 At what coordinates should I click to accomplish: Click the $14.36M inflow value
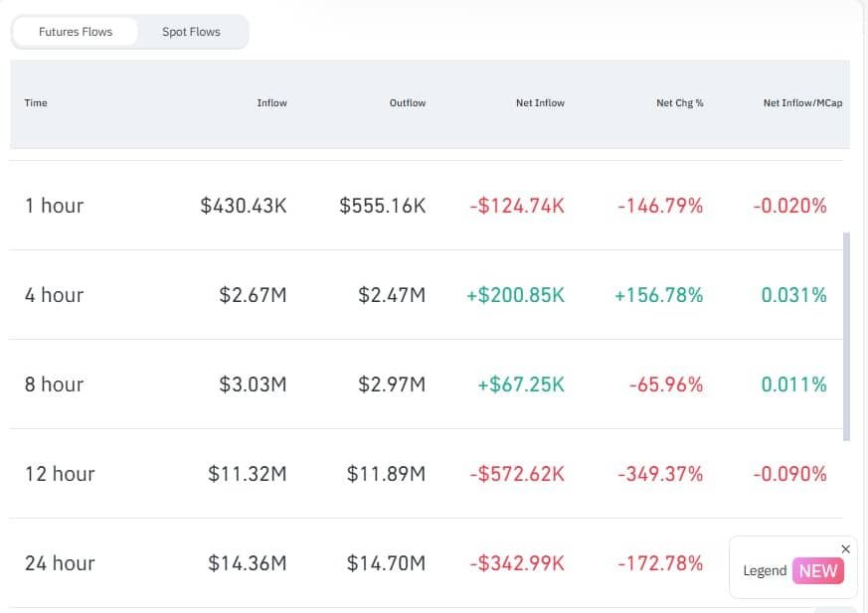point(248,563)
